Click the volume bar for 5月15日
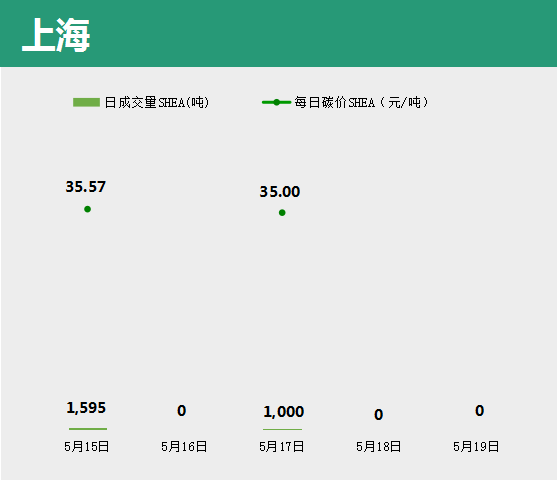Image resolution: width=558 pixels, height=480 pixels. click(88, 429)
